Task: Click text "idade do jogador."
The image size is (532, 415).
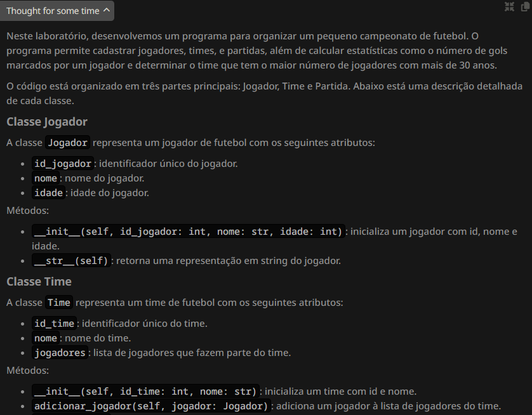Action: pyautogui.click(x=110, y=193)
